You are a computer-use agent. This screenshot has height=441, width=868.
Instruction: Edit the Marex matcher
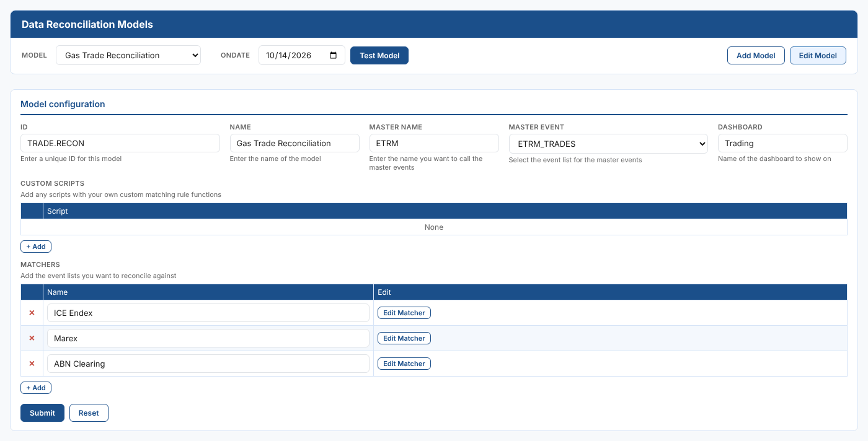click(404, 338)
